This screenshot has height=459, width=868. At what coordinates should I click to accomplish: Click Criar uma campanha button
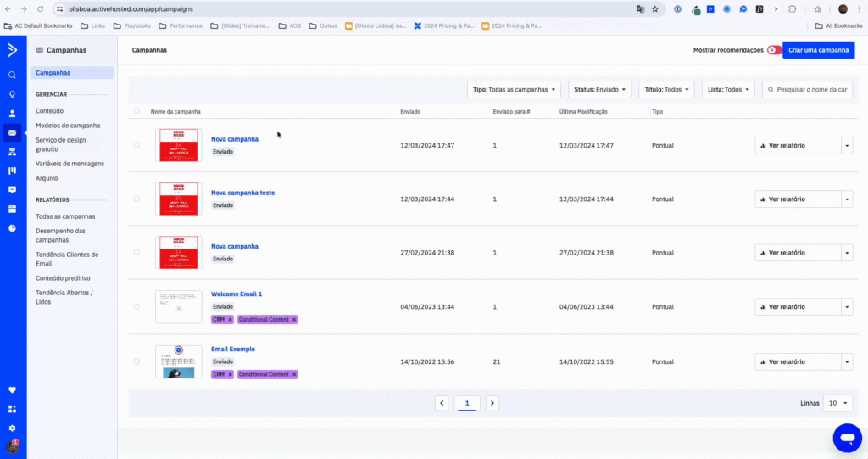818,50
